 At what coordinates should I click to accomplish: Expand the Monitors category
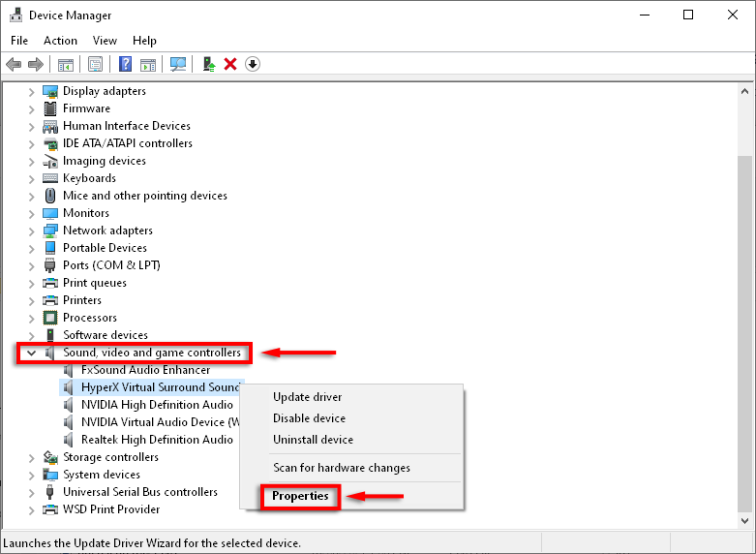pyautogui.click(x=32, y=214)
